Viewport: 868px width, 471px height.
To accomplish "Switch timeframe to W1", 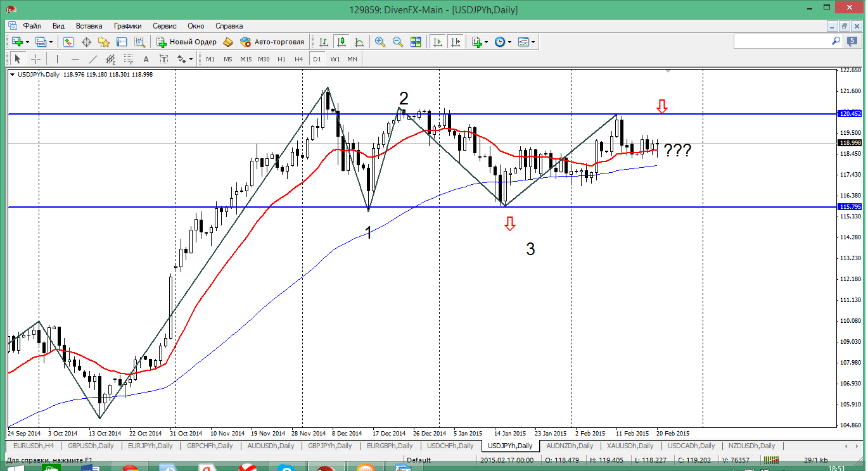I will [335, 59].
